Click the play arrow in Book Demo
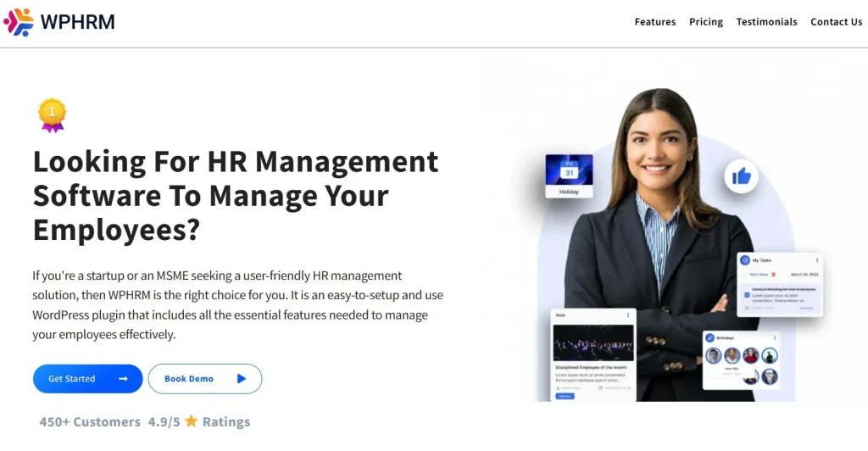 [x=242, y=379]
